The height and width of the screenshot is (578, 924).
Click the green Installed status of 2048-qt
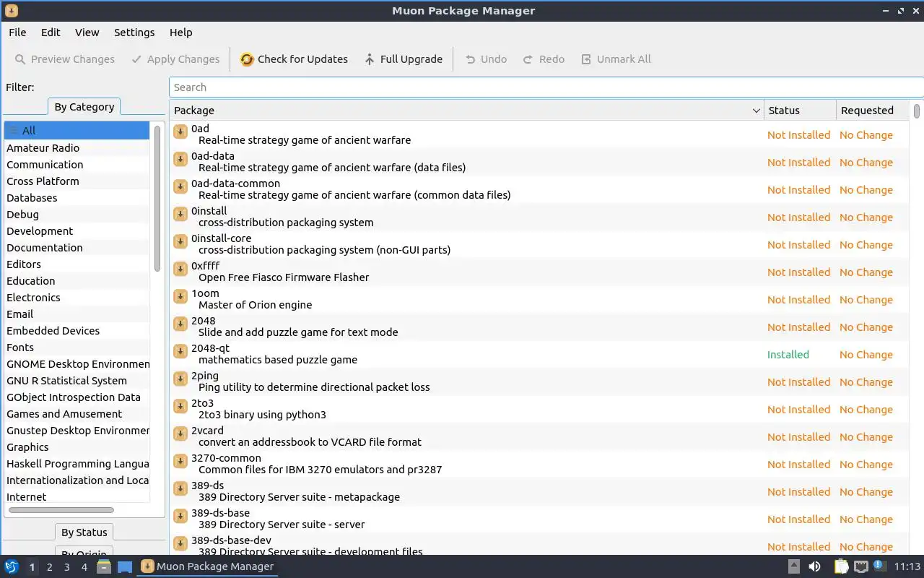788,355
